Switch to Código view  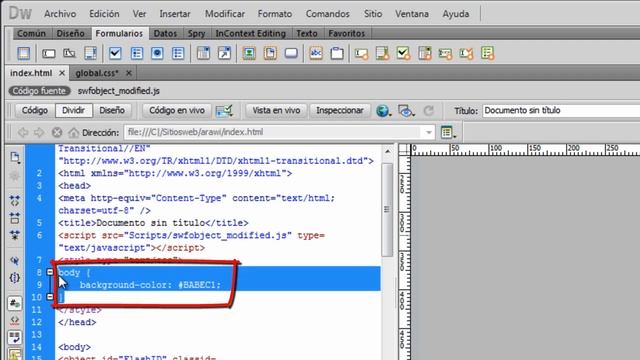click(35, 111)
